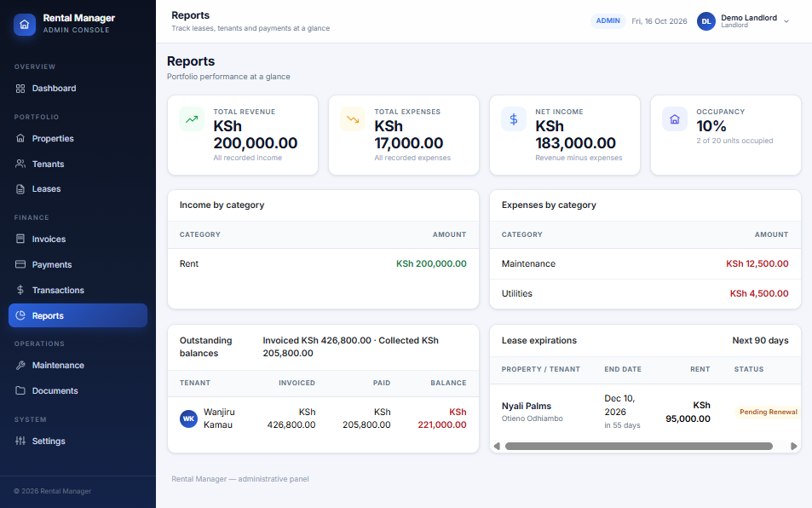This screenshot has height=508, width=812.
Task: Click the green KSh 200,000.00 rent amount
Action: click(x=431, y=263)
